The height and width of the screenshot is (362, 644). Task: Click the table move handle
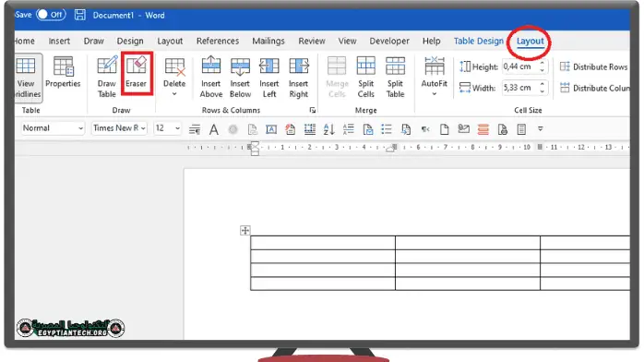pos(244,231)
